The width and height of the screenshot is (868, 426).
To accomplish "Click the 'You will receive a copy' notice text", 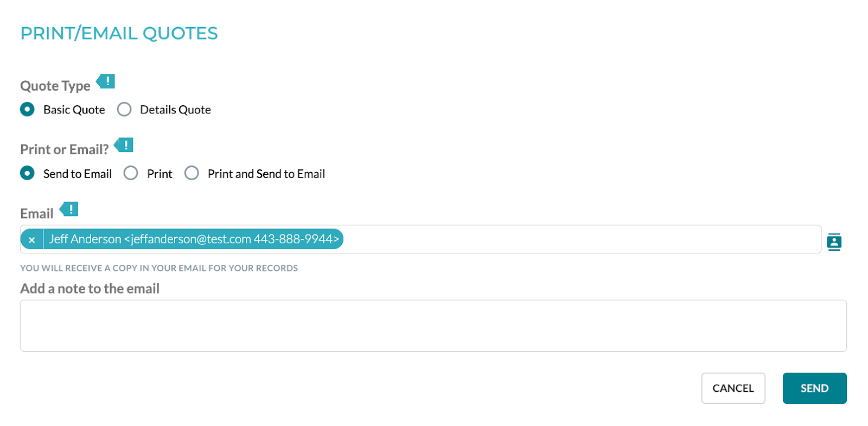I will (x=159, y=268).
